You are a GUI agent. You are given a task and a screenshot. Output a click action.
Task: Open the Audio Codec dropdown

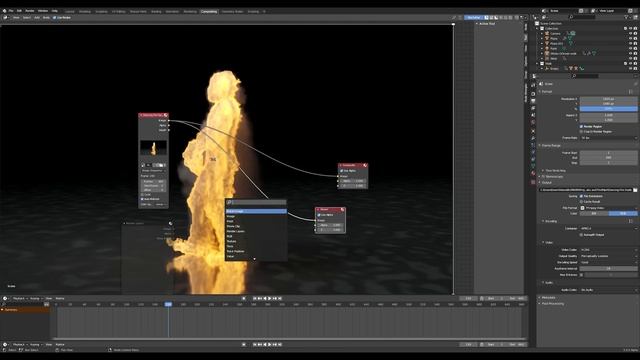point(609,290)
